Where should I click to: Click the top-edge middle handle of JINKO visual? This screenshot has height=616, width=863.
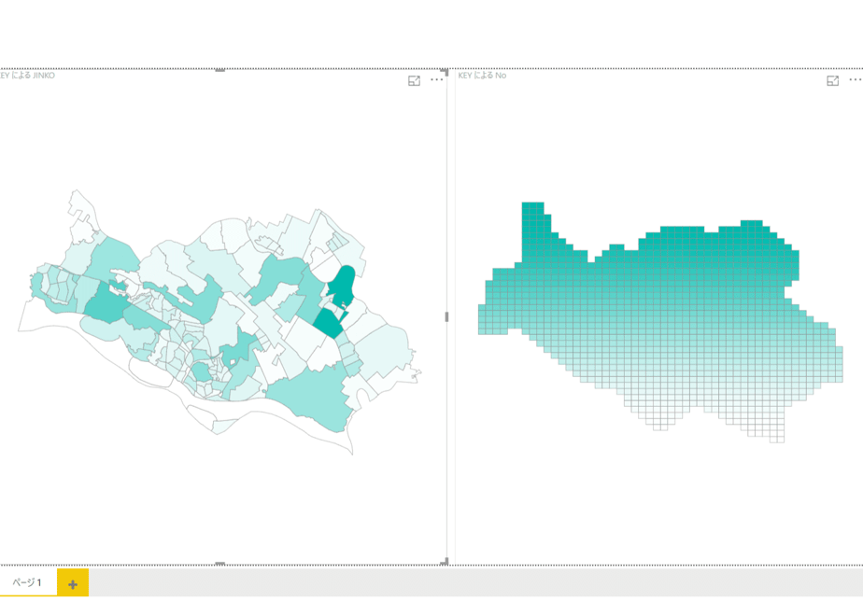click(219, 70)
